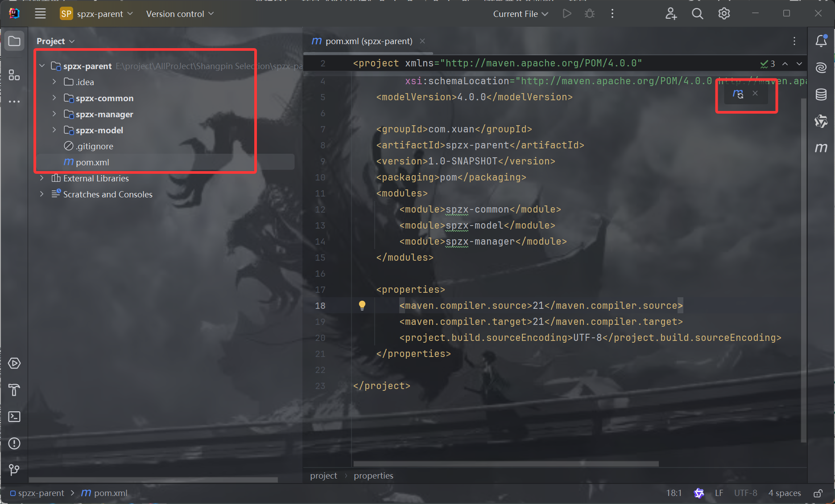This screenshot has width=835, height=504.
Task: Select the .gitignore file
Action: pyautogui.click(x=88, y=146)
